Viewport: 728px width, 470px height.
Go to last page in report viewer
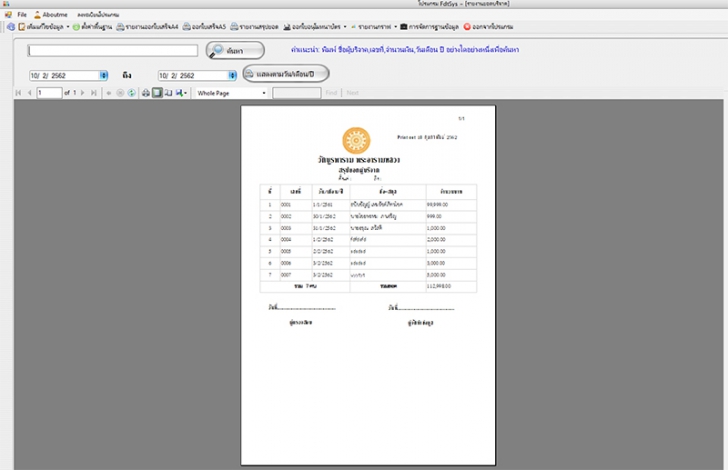click(x=94, y=93)
